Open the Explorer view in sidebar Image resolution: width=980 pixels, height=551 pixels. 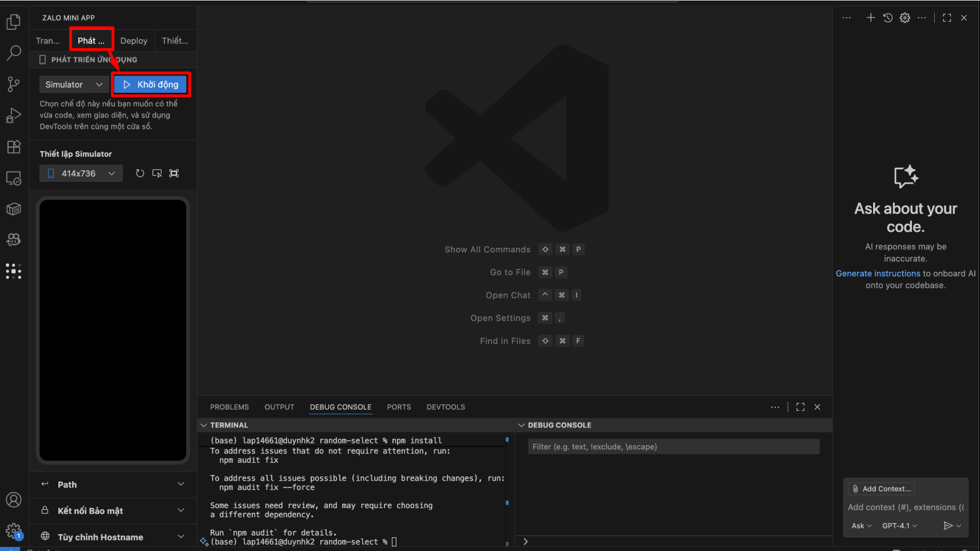click(13, 21)
